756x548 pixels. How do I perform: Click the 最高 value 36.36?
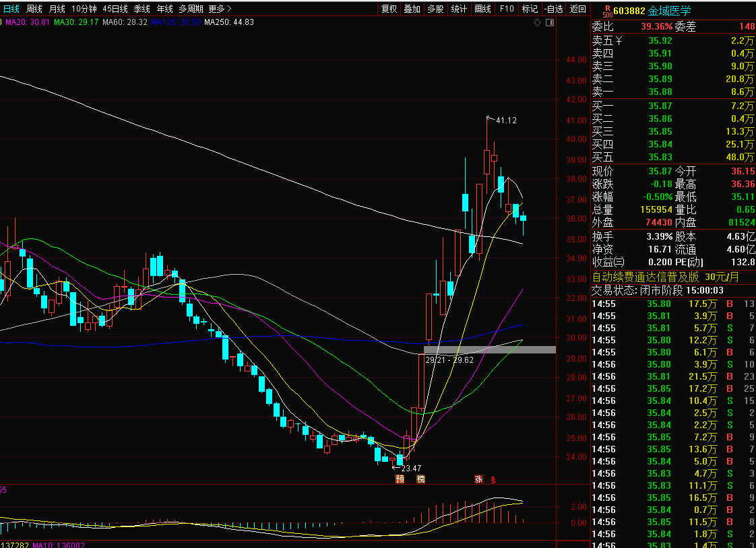pos(743,184)
